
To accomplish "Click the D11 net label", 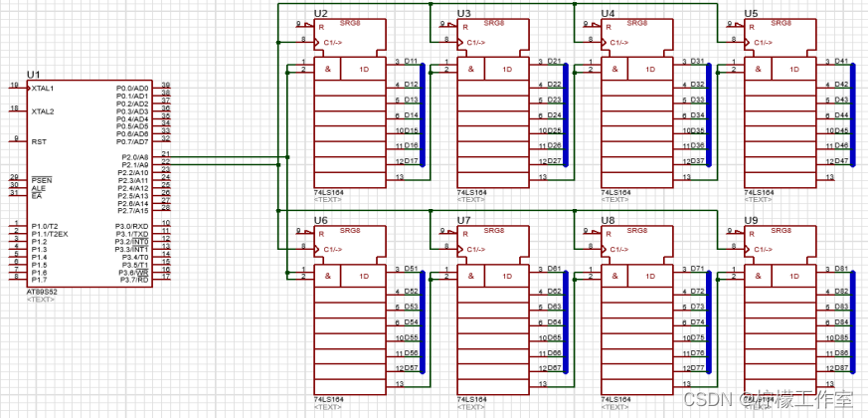I will [x=411, y=61].
